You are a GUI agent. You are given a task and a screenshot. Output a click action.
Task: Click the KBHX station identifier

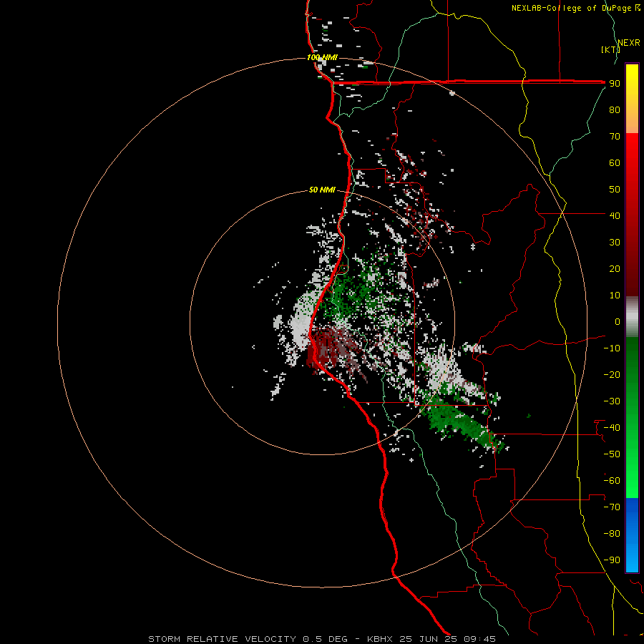click(x=380, y=639)
